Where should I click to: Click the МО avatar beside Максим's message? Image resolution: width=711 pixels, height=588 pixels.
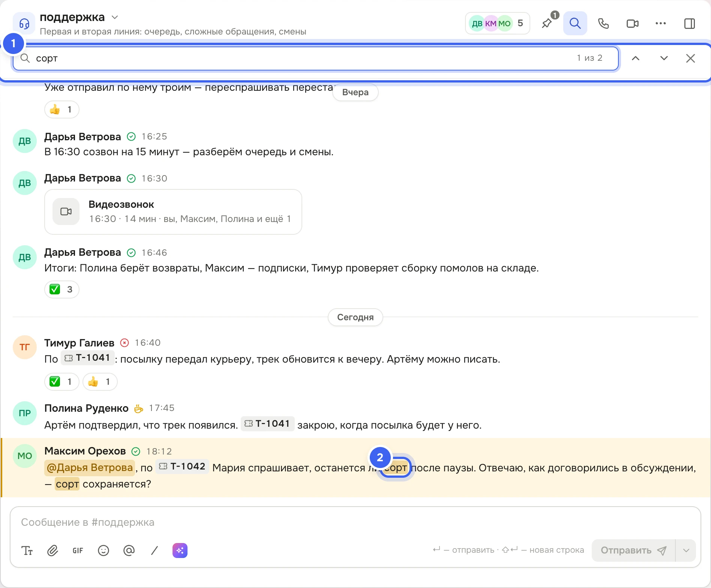(x=25, y=456)
